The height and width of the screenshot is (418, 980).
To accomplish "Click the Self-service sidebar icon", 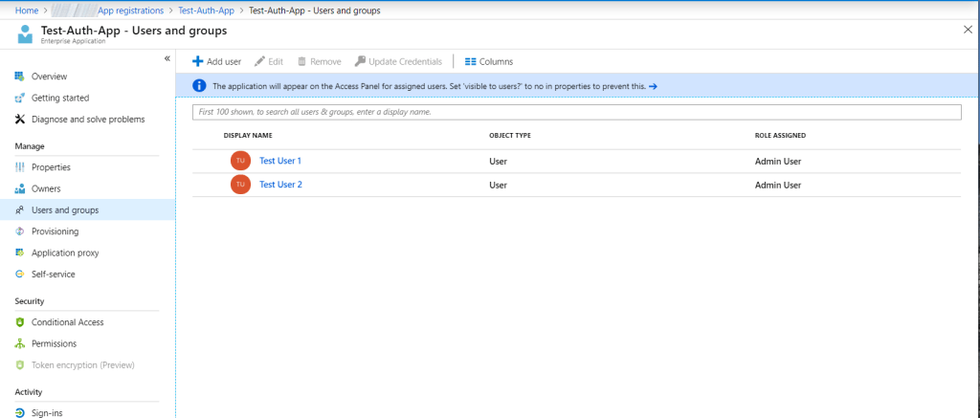I will click(20, 275).
